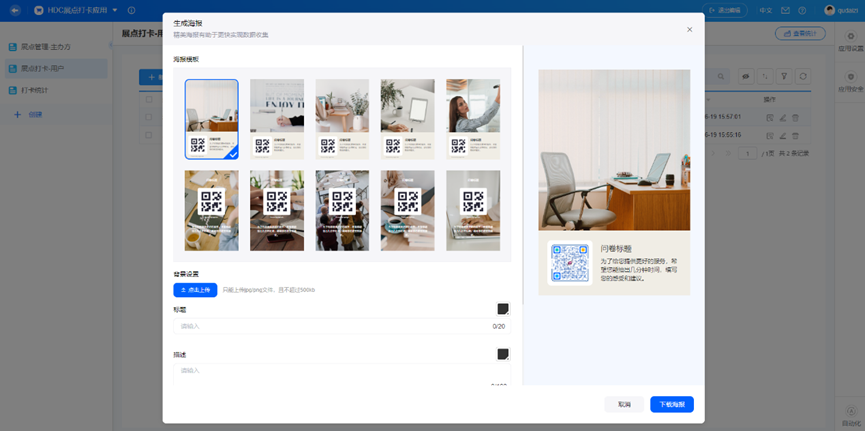Tick the second data row checkbox
Image resolution: width=865 pixels, height=431 pixels.
point(149,135)
